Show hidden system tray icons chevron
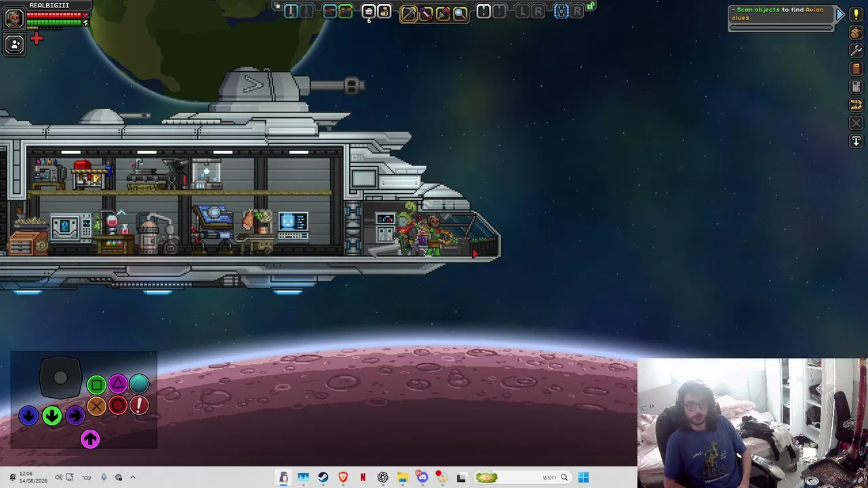 (133, 477)
